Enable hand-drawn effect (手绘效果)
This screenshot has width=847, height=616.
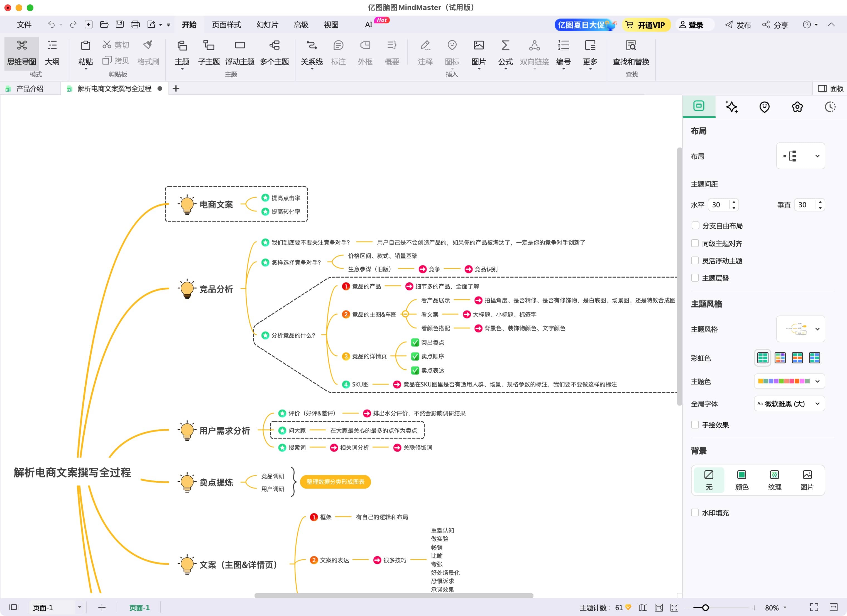tap(695, 425)
